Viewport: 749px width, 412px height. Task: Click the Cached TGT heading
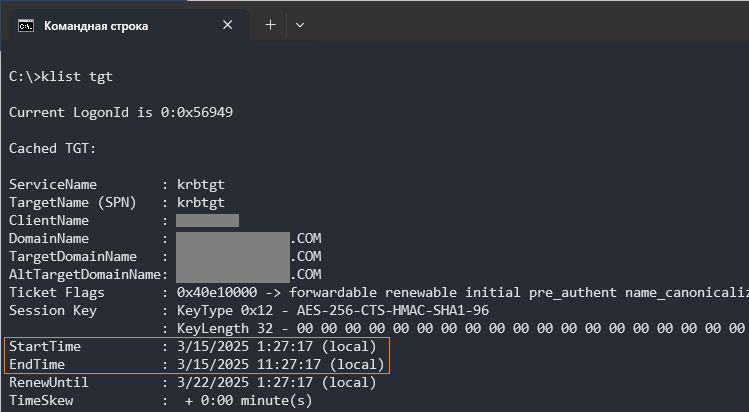pyautogui.click(x=53, y=148)
